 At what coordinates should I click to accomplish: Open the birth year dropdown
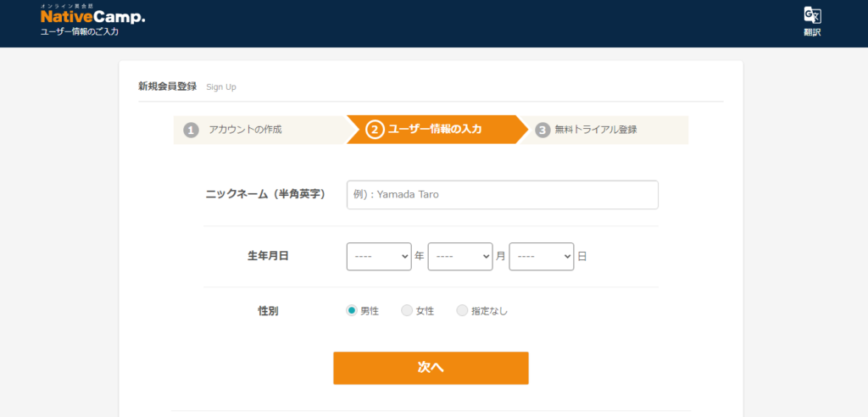[379, 257]
